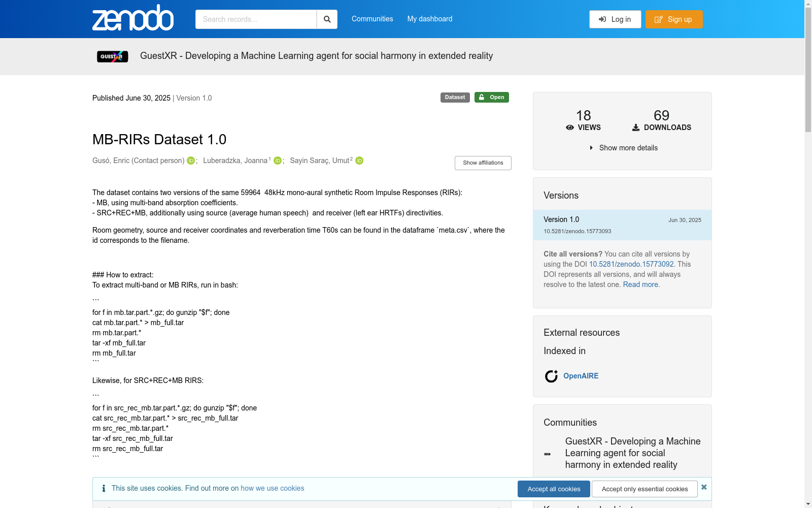Click the Open access badge
This screenshot has height=508, width=812.
492,98
